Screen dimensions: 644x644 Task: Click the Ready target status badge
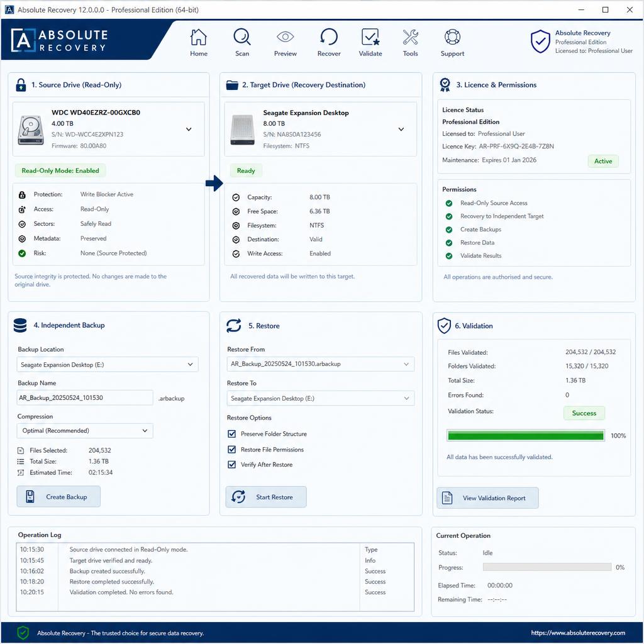coord(246,170)
